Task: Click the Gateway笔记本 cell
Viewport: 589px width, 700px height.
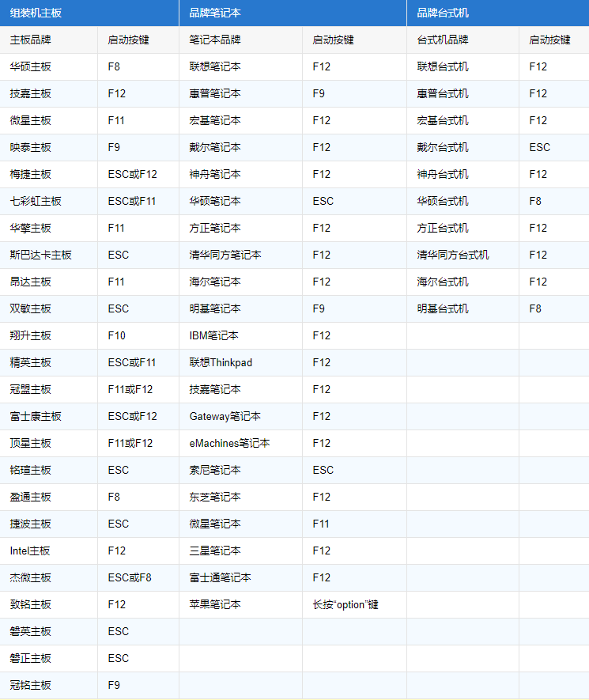Action: tap(225, 416)
